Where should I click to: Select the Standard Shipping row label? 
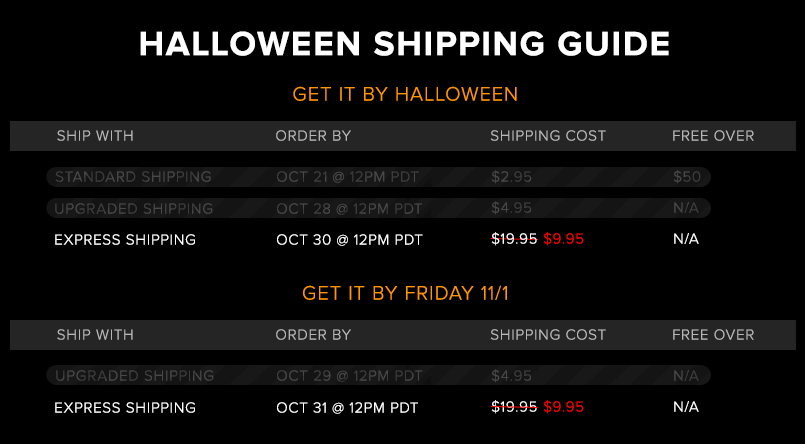tap(133, 177)
